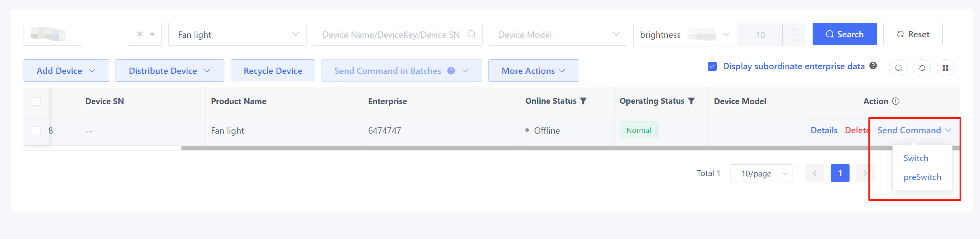
Task: Check the select-all checkbox in table header
Action: [x=37, y=101]
